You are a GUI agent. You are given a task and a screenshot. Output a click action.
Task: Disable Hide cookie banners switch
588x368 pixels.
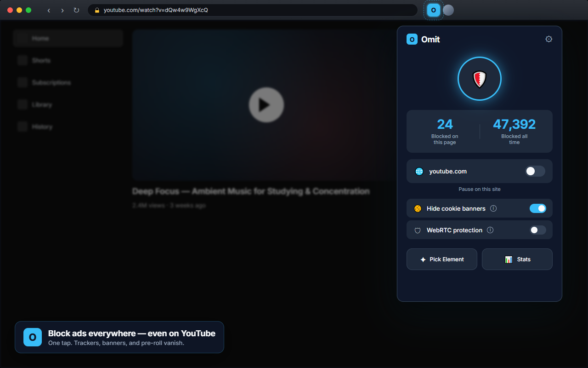pos(538,208)
